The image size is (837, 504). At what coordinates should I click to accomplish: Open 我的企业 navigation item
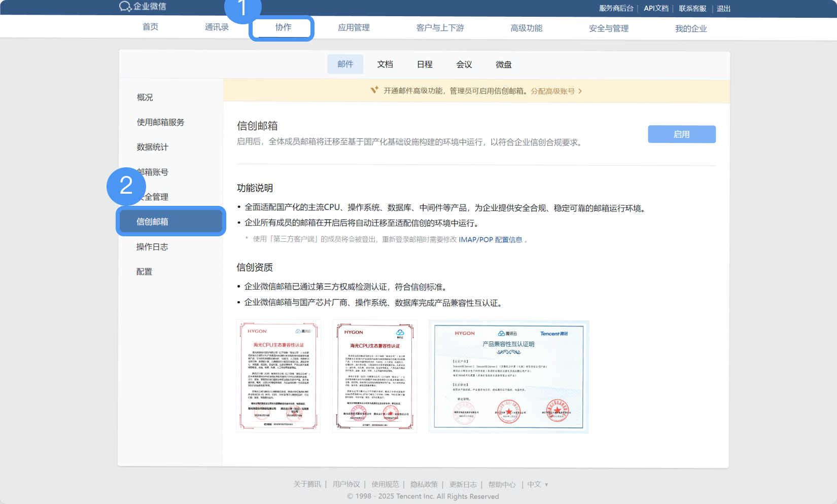pyautogui.click(x=690, y=29)
